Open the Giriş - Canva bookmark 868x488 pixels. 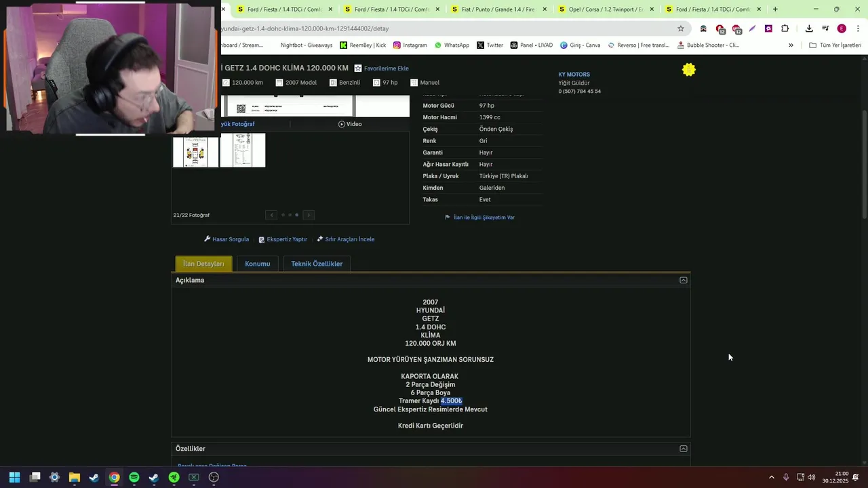[x=580, y=45]
